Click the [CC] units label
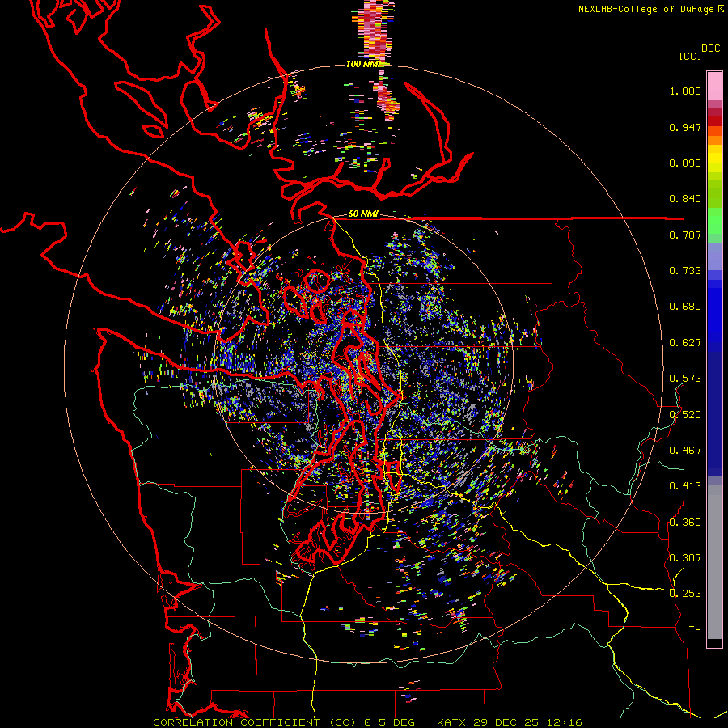This screenshot has width=728, height=728. point(691,56)
